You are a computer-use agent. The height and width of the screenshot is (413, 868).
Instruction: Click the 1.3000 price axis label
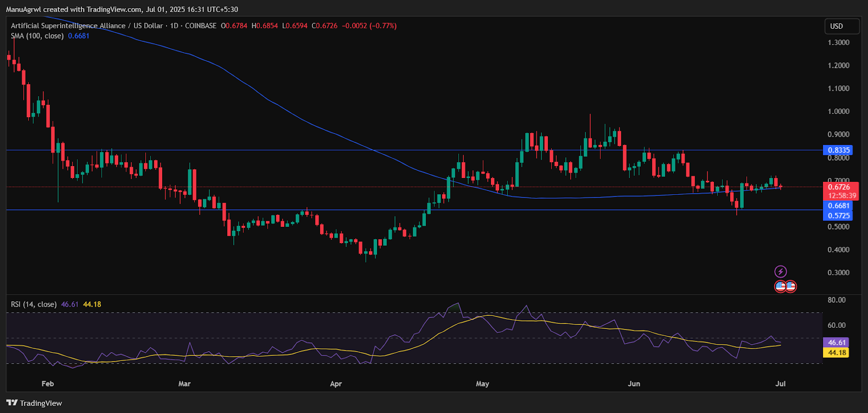[838, 42]
